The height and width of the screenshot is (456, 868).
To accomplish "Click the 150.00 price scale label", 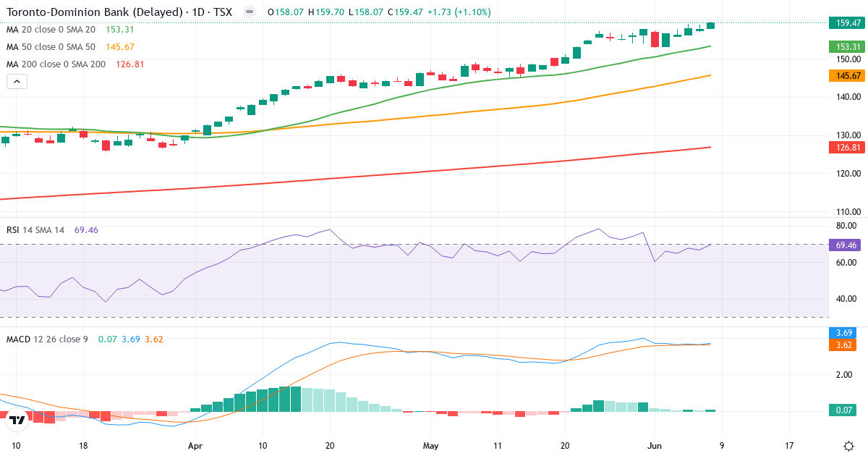I will tap(848, 59).
